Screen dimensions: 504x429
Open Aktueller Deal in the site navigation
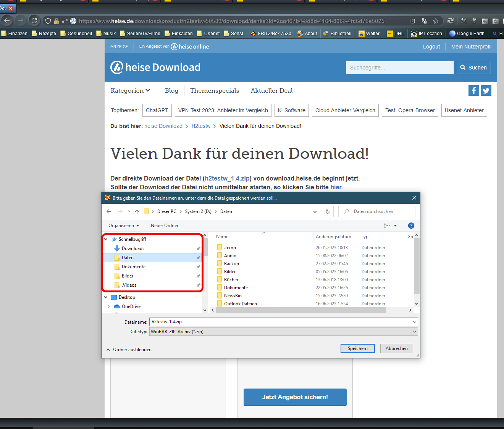point(272,90)
